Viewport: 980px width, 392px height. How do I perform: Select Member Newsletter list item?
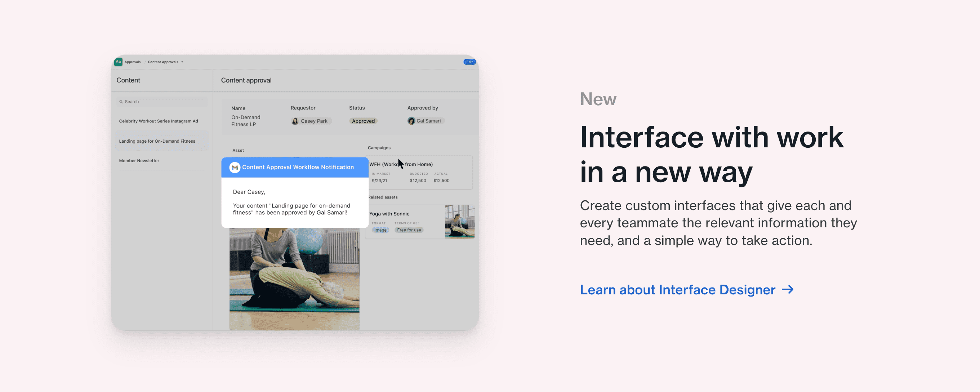139,161
